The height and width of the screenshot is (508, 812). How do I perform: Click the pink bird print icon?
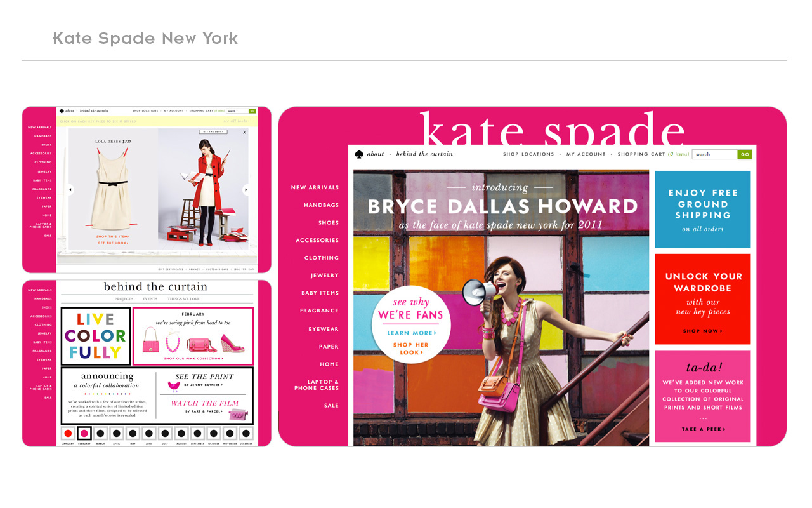173,386
